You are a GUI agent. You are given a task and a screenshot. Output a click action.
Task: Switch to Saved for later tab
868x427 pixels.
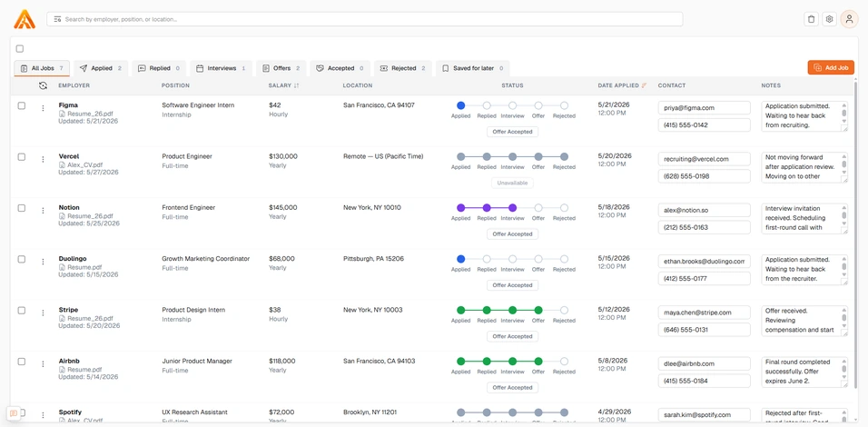coord(473,68)
